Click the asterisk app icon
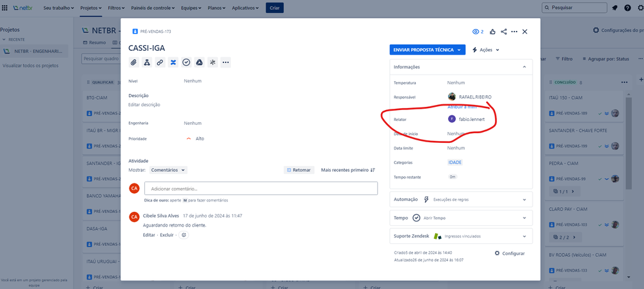The width and height of the screenshot is (644, 289). click(212, 62)
